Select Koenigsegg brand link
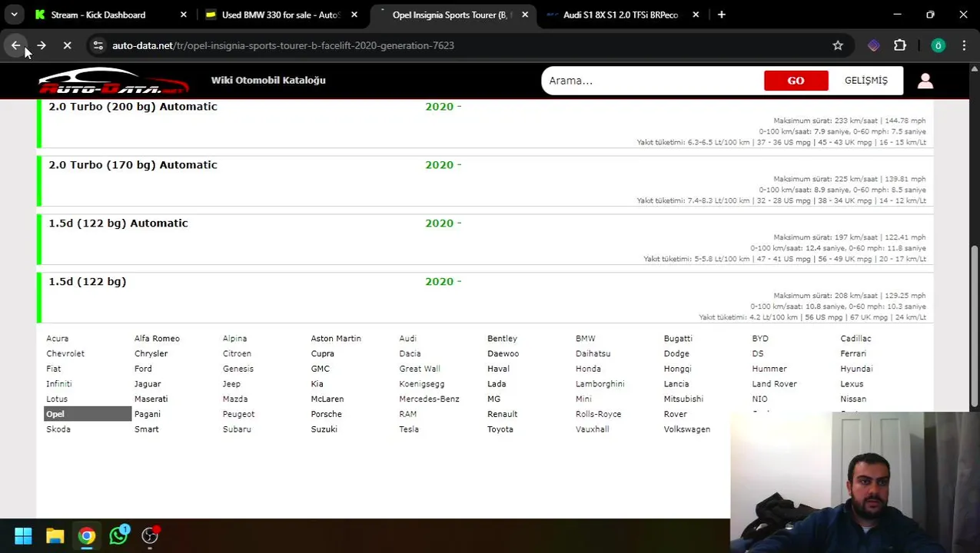 pyautogui.click(x=424, y=384)
